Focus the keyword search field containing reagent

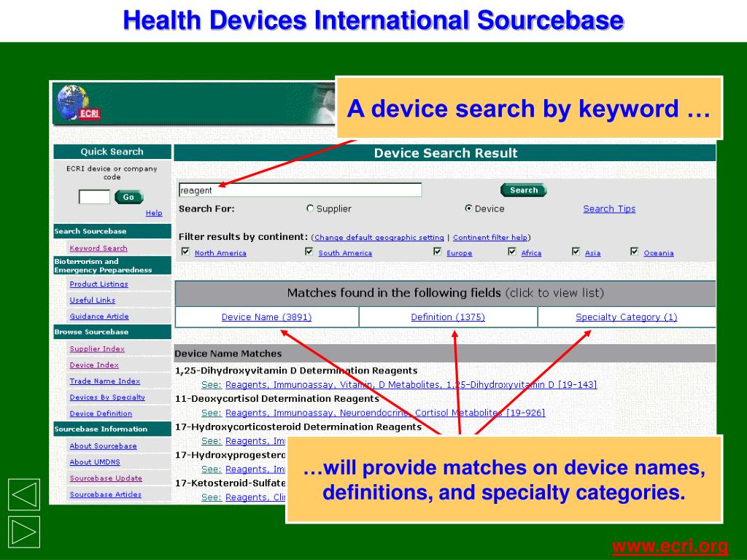coord(300,190)
